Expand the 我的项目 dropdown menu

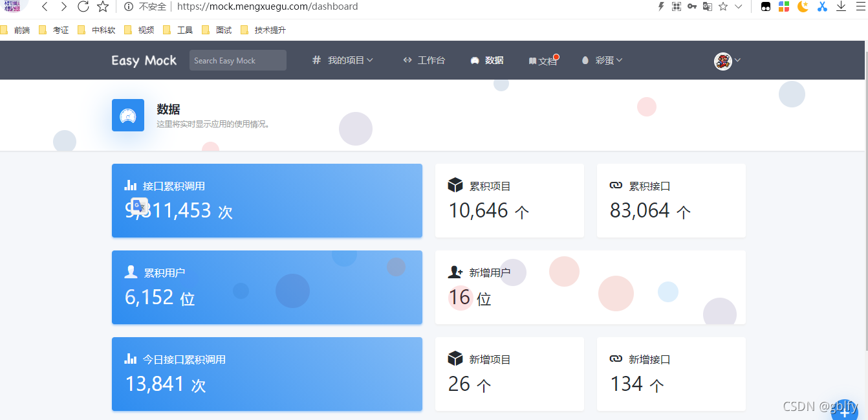coord(343,60)
